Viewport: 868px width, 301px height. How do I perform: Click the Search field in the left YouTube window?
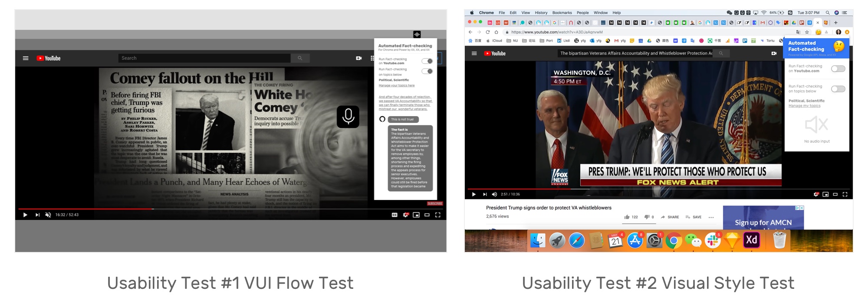[204, 58]
